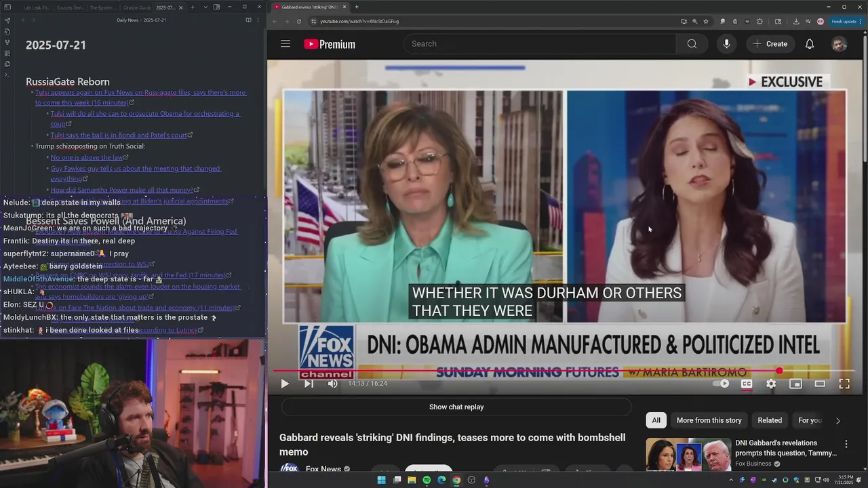This screenshot has width=868, height=488.
Task: Open Chrome zoom magnifier icon in address bar
Action: (x=694, y=21)
